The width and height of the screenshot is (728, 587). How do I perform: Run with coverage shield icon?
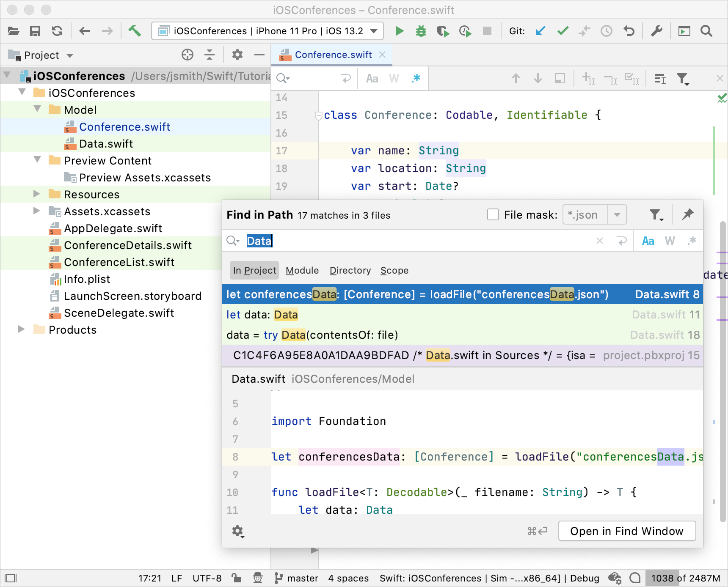443,31
